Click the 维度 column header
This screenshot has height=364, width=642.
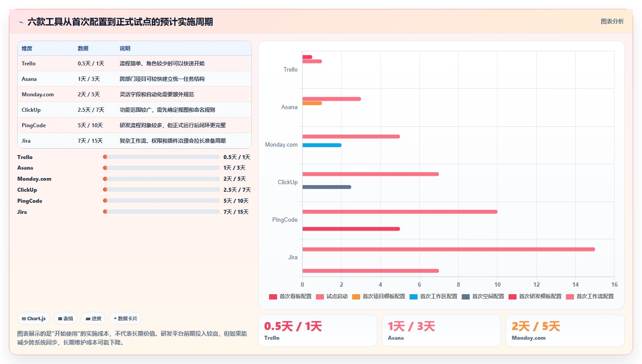click(27, 49)
